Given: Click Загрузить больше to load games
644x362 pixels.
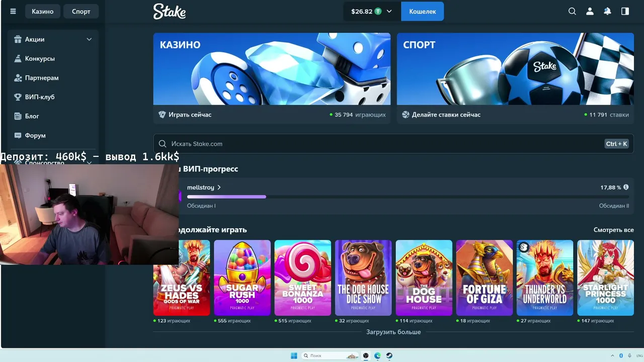Looking at the screenshot, I should [x=393, y=332].
